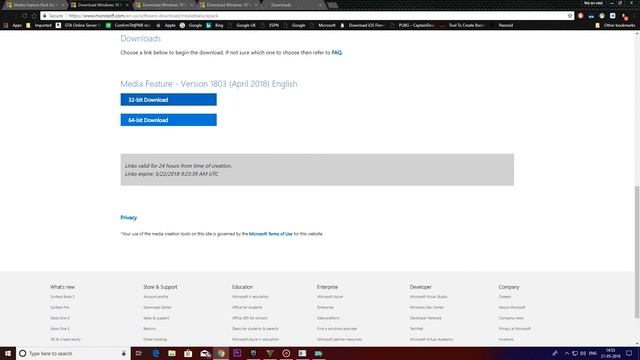Open the Microsoft Store taskbar icon
Screen dimensions: 640x360
click(188, 353)
